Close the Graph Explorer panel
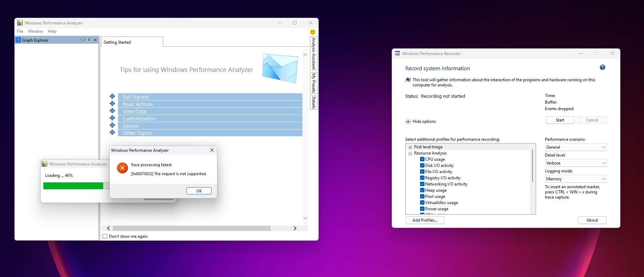644x277 pixels. pos(95,40)
